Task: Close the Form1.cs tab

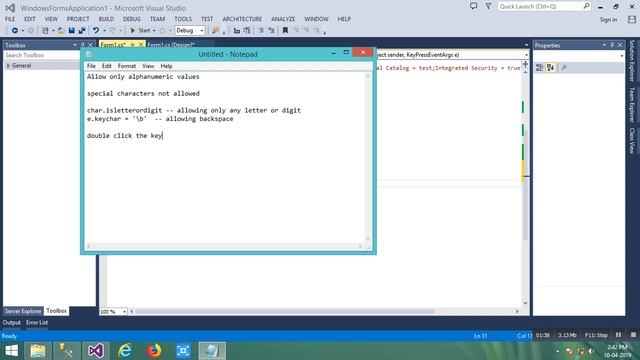Action: [x=141, y=45]
